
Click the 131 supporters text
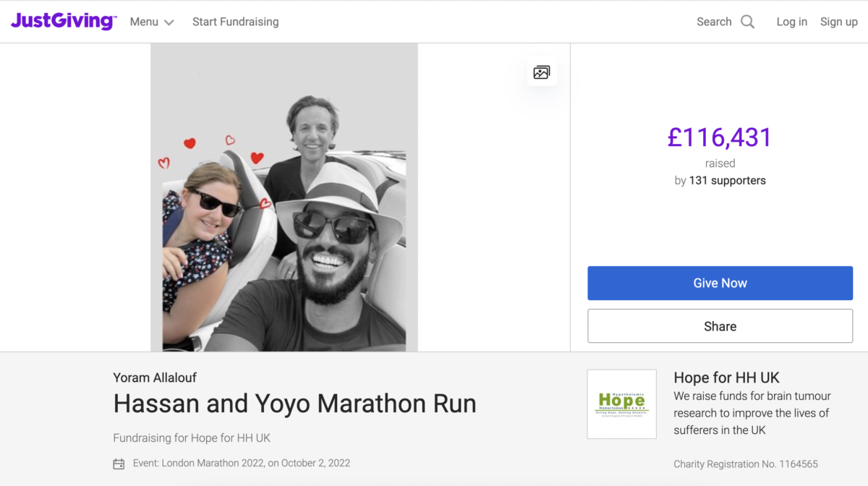pos(727,181)
